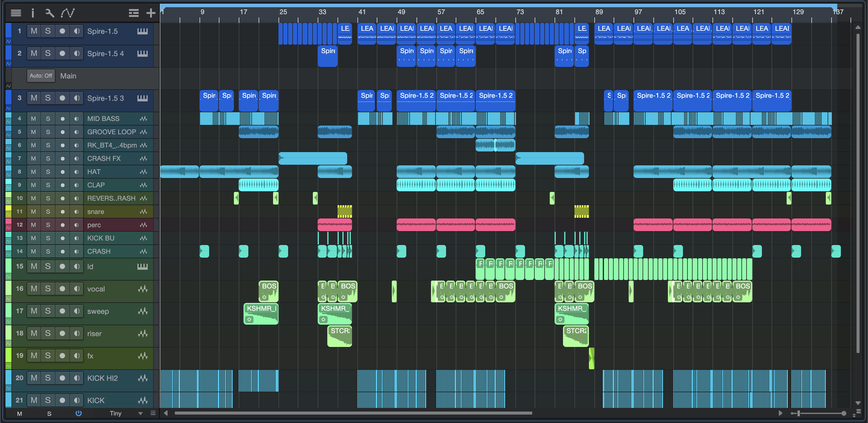This screenshot has width=868, height=423.
Task: Solo the perc track
Action: 48,225
